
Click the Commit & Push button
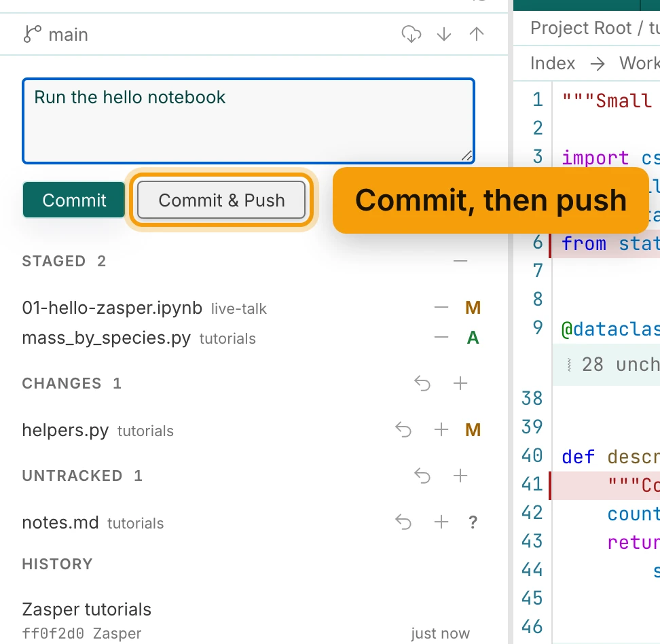[x=221, y=200]
